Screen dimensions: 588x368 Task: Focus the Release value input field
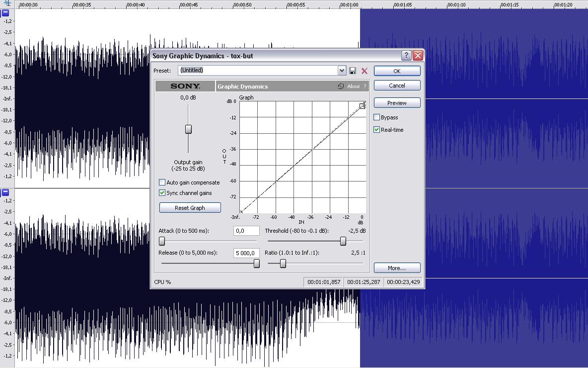[x=246, y=253]
